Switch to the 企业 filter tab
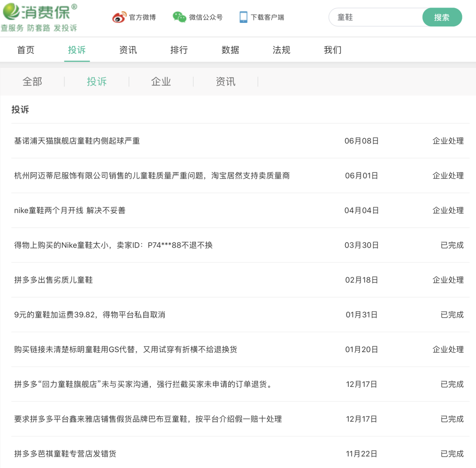The width and height of the screenshot is (476, 468). [x=161, y=82]
